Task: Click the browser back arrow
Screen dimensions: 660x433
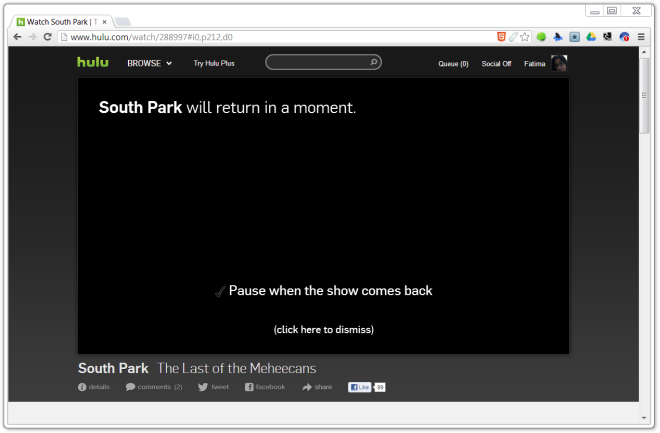Action: tap(17, 37)
